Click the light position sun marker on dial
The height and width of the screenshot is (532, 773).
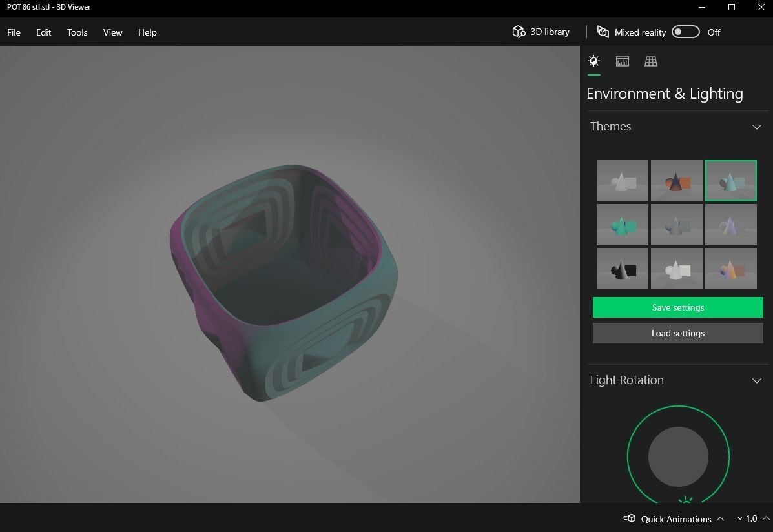click(685, 500)
